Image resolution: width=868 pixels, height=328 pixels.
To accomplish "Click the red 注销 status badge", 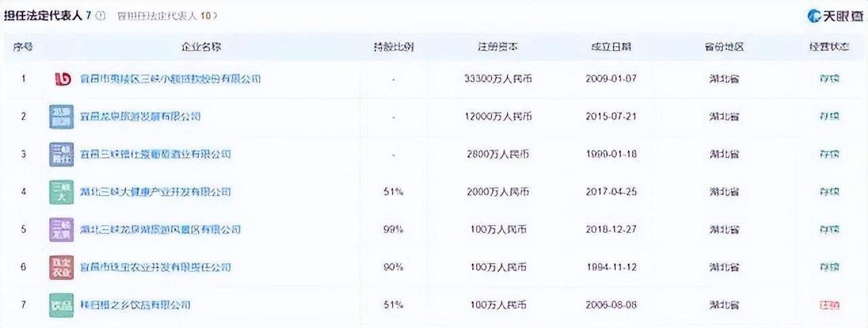I will pos(829,306).
